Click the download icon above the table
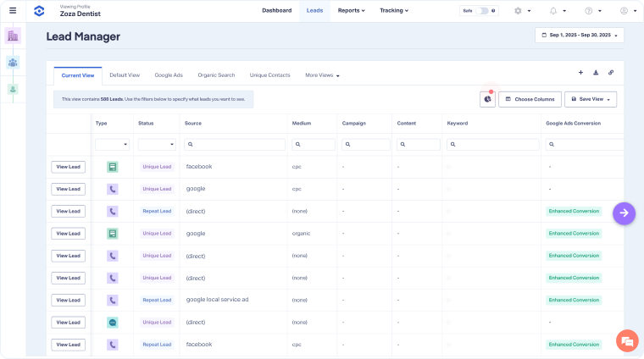Image resolution: width=644 pixels, height=359 pixels. point(596,73)
